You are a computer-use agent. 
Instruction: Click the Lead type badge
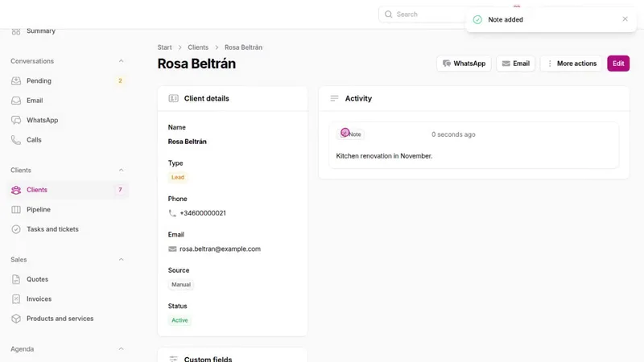point(178,177)
